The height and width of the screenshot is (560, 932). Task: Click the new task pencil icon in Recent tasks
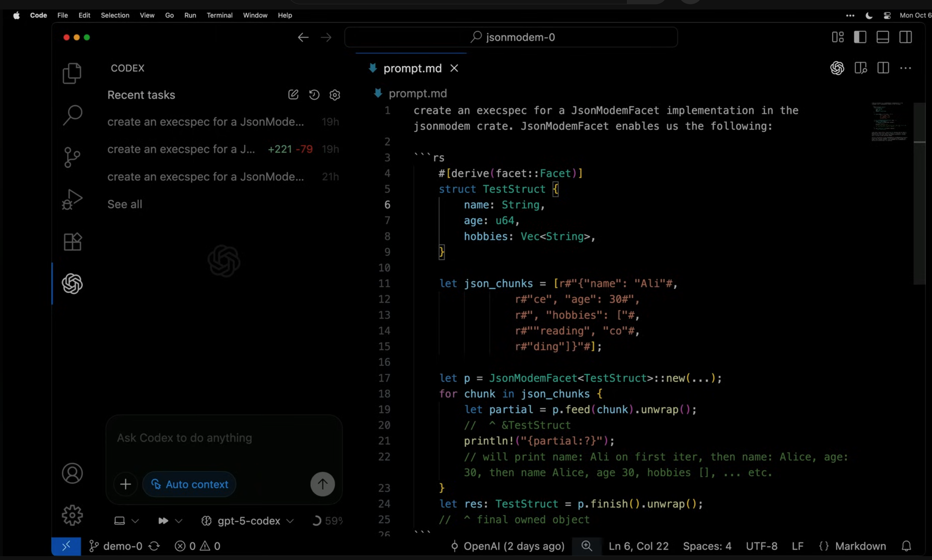pyautogui.click(x=293, y=95)
